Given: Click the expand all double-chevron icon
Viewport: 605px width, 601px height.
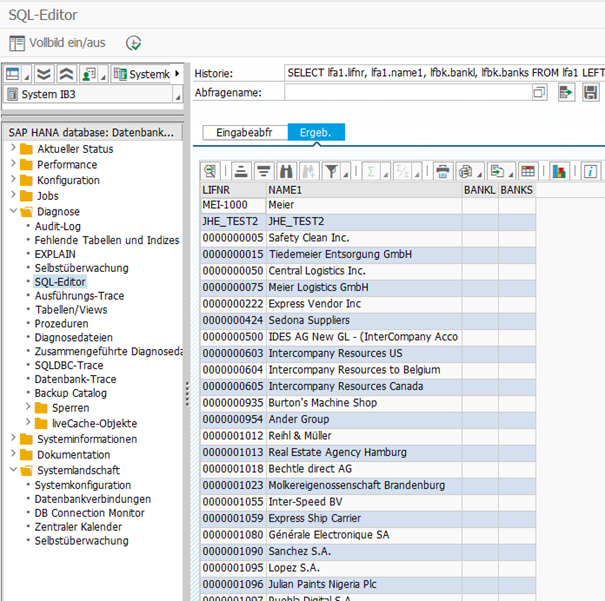Looking at the screenshot, I should 43,74.
